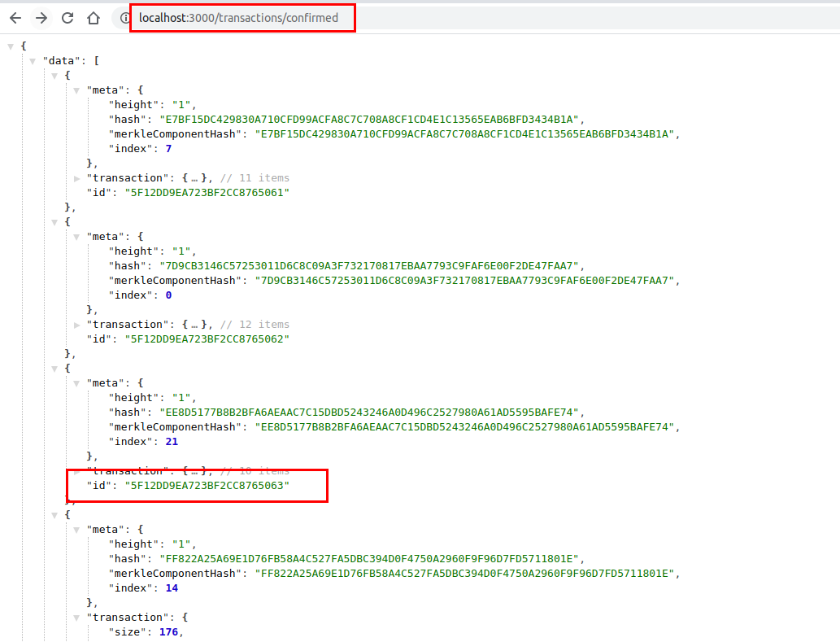Image resolution: width=840 pixels, height=642 pixels.
Task: Collapse the object with id ending 8765062
Action: pos(54,222)
